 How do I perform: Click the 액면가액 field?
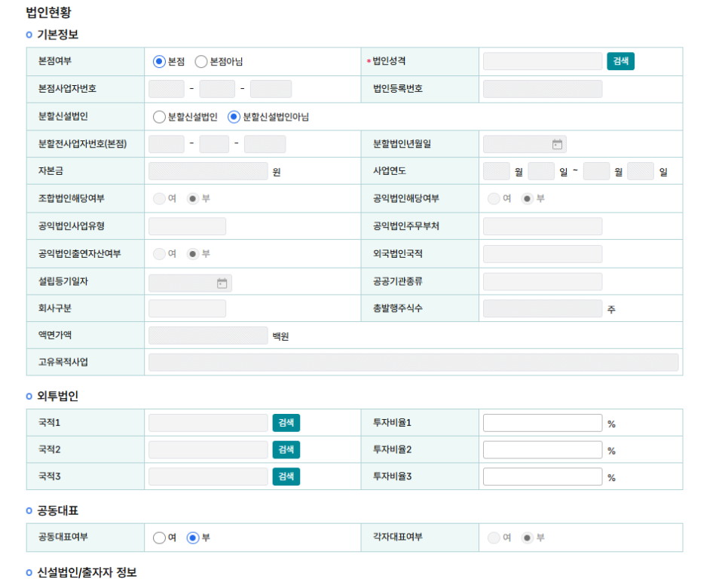208,335
